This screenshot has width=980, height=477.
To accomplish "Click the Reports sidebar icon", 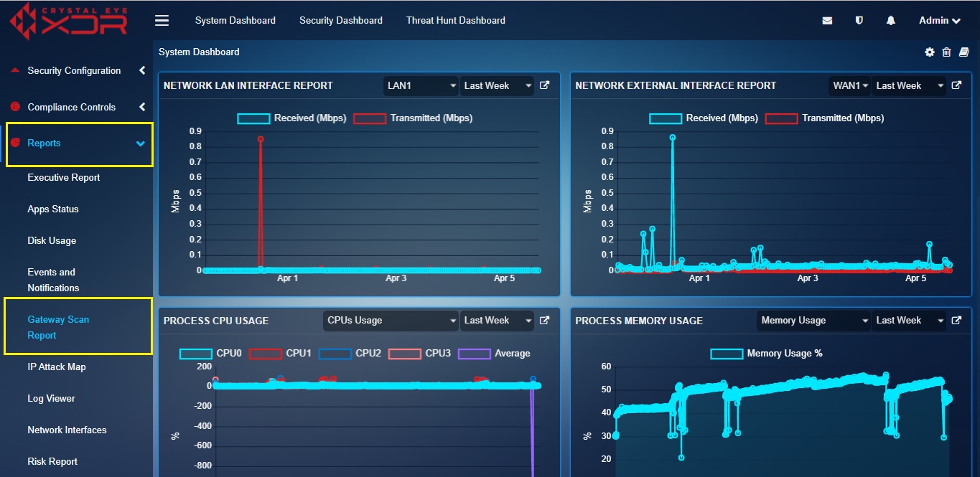I will pyautogui.click(x=15, y=143).
